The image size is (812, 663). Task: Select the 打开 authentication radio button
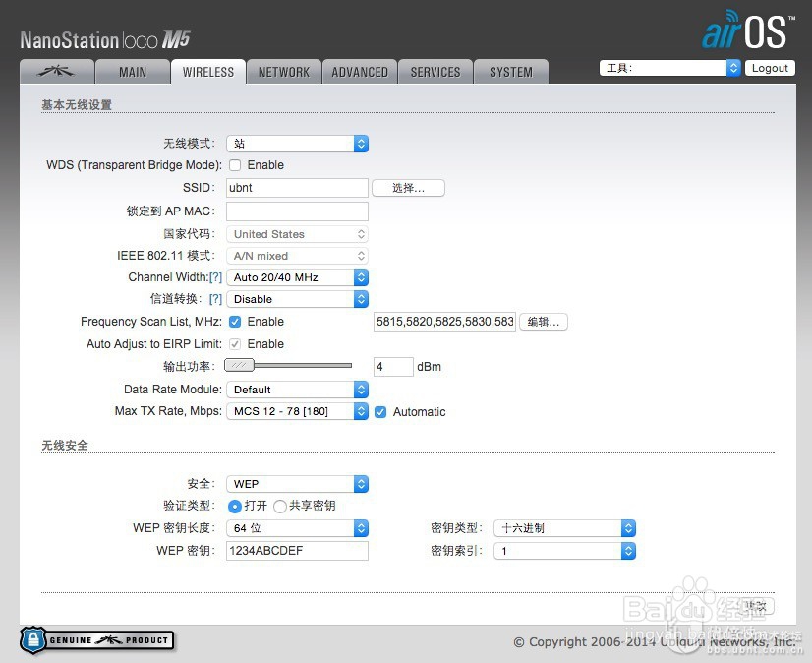(235, 506)
